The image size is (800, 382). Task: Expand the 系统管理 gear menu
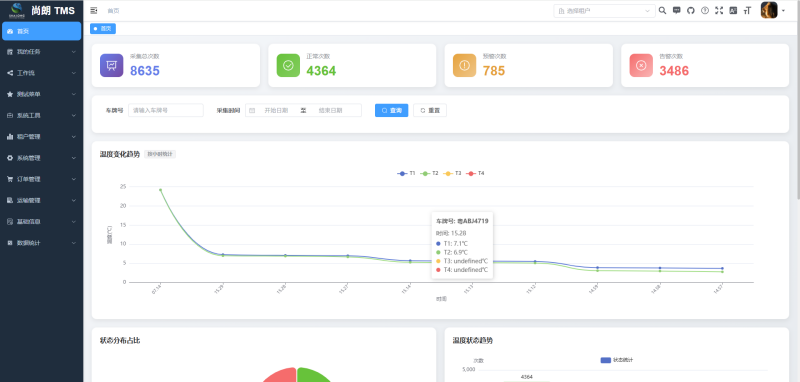(41, 158)
